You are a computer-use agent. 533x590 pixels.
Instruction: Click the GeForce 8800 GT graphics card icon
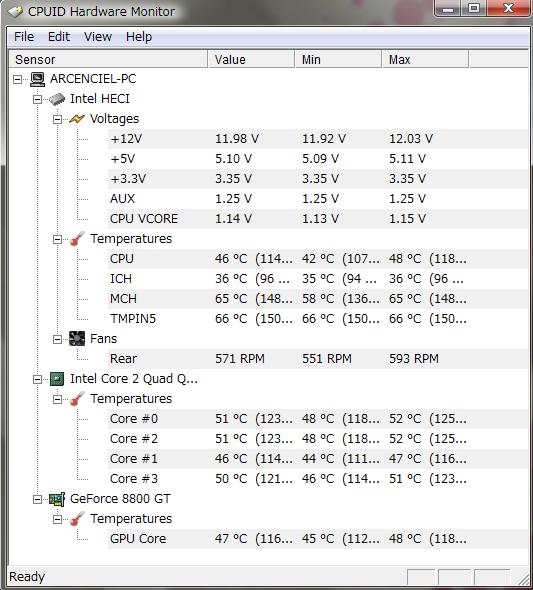[57, 499]
